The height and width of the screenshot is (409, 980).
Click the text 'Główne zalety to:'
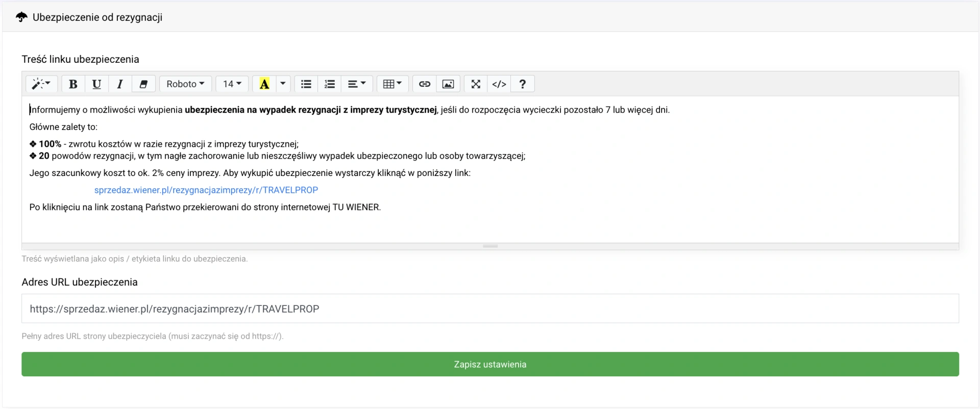63,127
